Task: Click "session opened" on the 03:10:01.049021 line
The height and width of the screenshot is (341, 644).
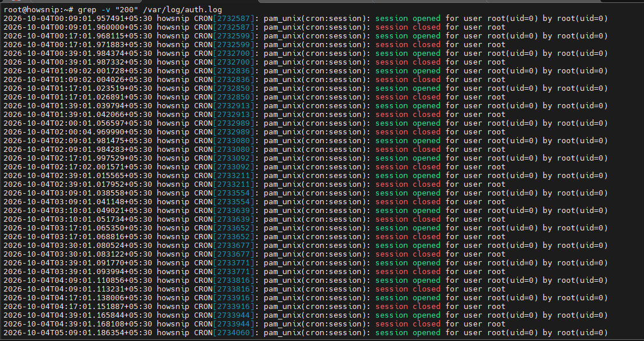Action: (x=408, y=211)
